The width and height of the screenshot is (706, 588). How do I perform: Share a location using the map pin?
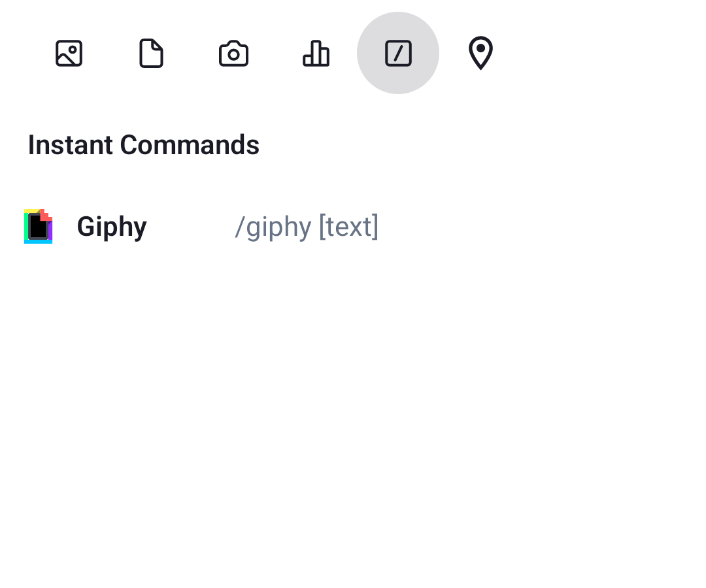(x=480, y=53)
